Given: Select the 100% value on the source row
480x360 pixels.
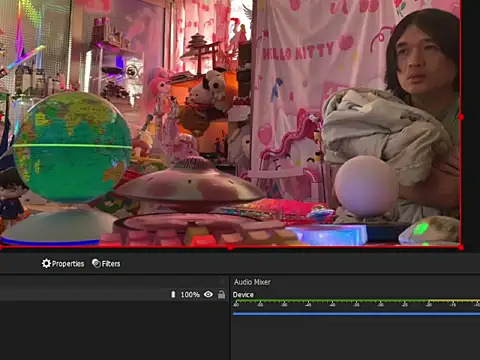Looking at the screenshot, I should [x=190, y=295].
